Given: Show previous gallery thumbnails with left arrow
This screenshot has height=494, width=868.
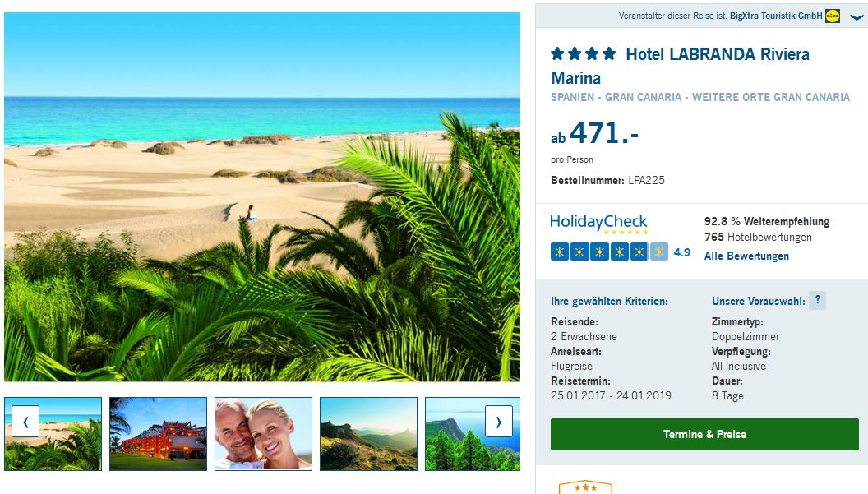Looking at the screenshot, I should tap(25, 422).
